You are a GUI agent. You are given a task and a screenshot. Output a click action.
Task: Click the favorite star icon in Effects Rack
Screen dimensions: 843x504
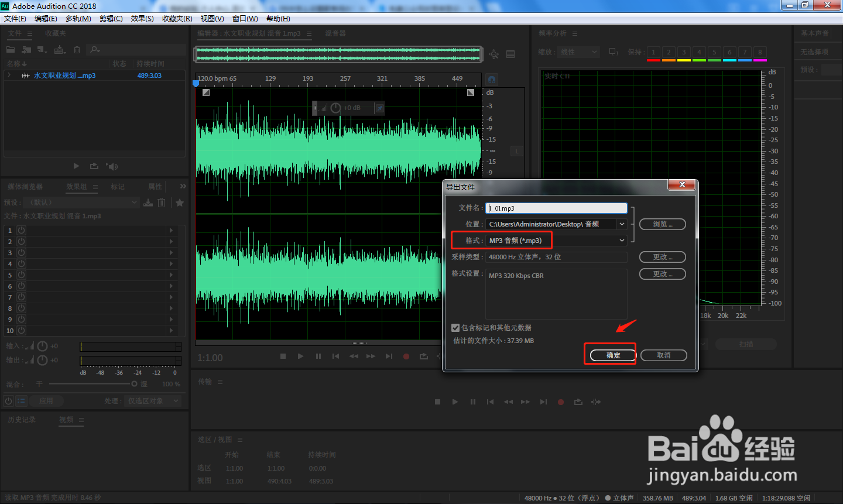point(180,203)
